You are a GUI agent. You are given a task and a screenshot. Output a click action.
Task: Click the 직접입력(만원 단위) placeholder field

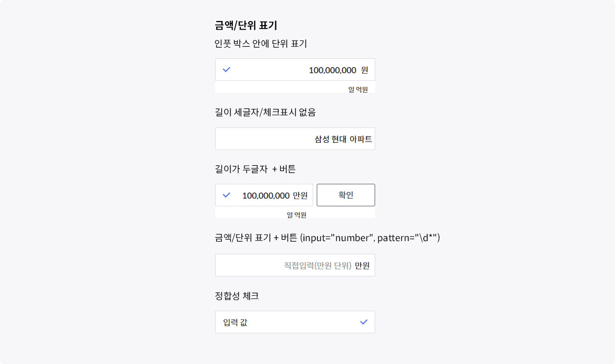pos(295,265)
